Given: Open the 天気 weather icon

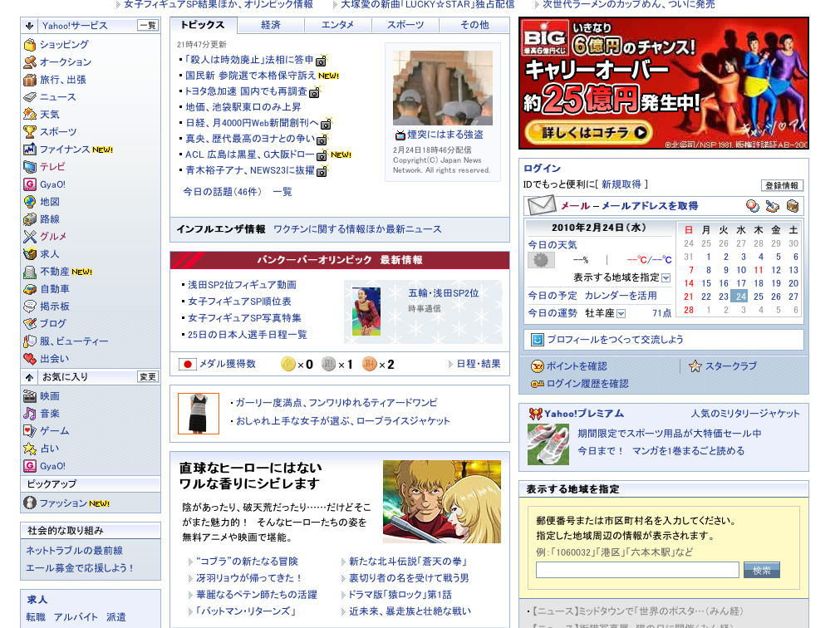Looking at the screenshot, I should pos(29,115).
